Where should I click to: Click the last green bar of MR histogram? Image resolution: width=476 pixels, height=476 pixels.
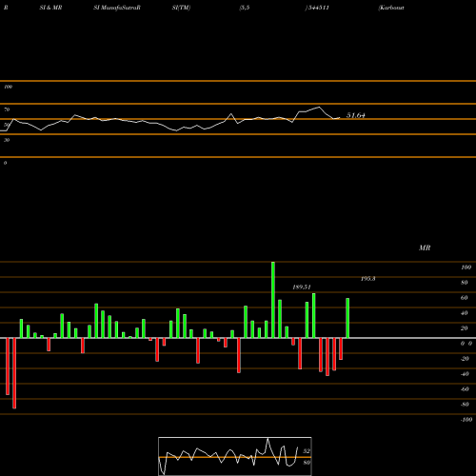click(347, 318)
